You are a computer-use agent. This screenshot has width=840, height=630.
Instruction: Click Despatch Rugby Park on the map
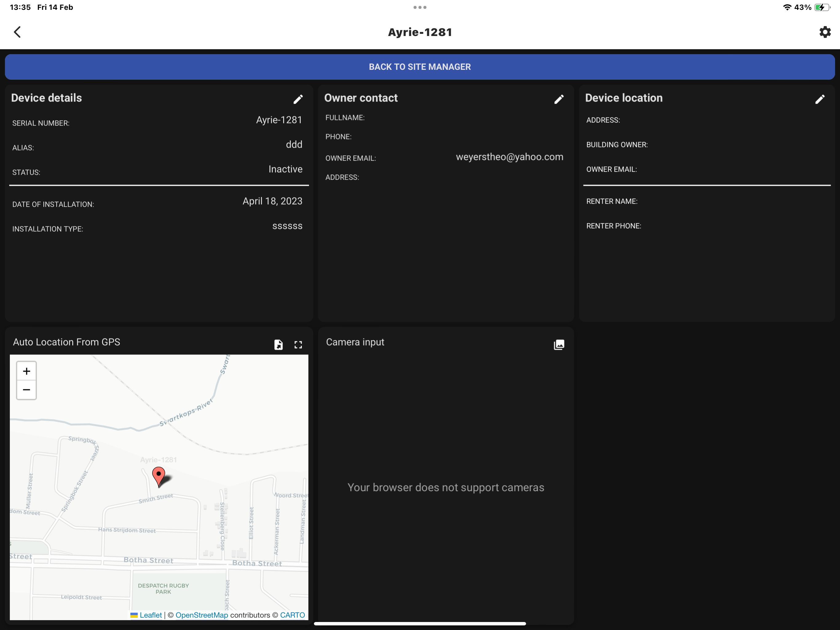point(163,588)
